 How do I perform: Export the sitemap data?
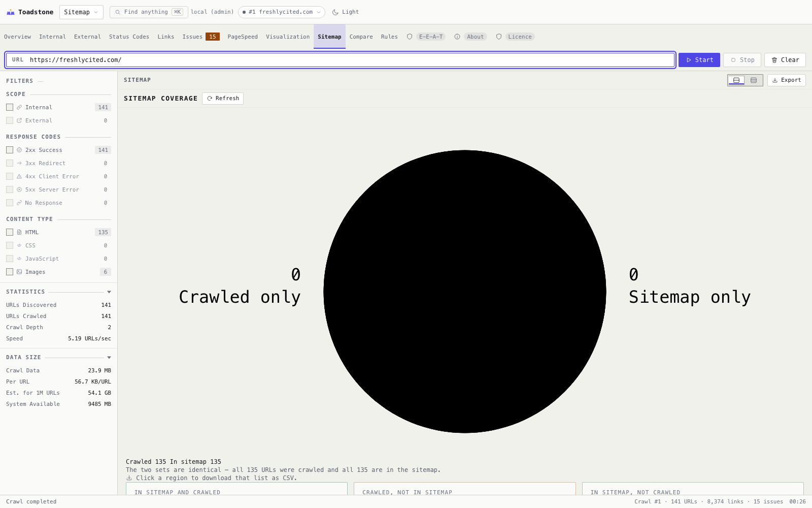pos(787,80)
